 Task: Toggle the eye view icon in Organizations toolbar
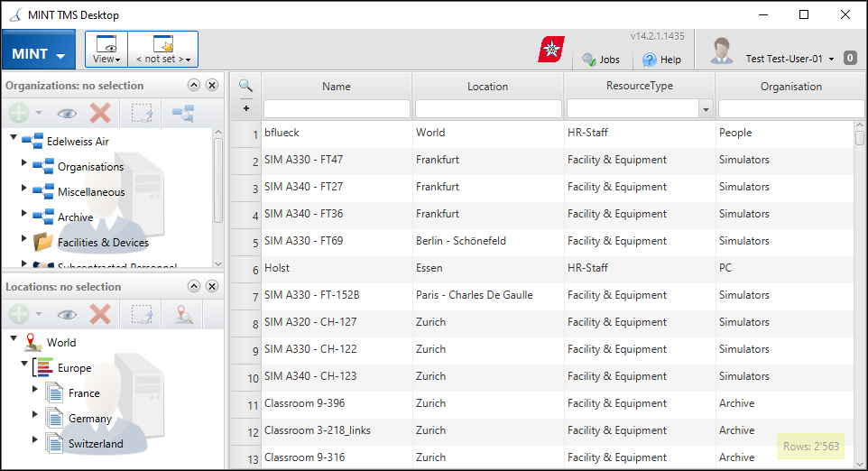coord(67,114)
